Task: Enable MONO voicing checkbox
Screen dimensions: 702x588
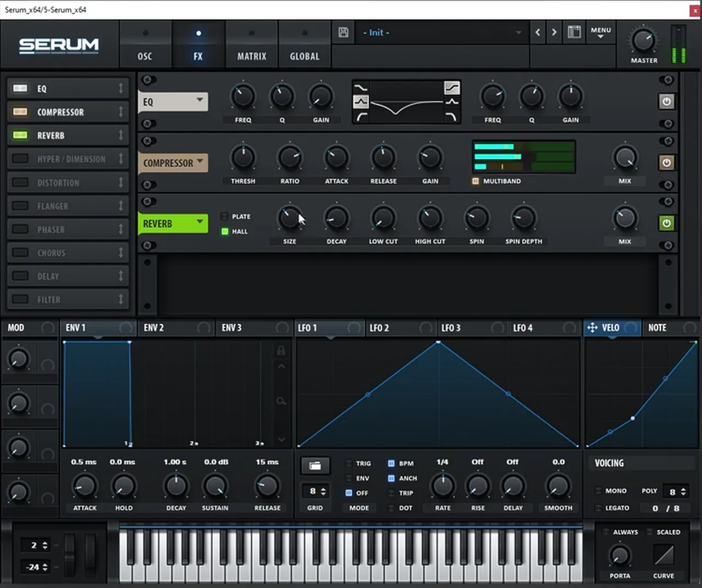Action: (x=598, y=491)
